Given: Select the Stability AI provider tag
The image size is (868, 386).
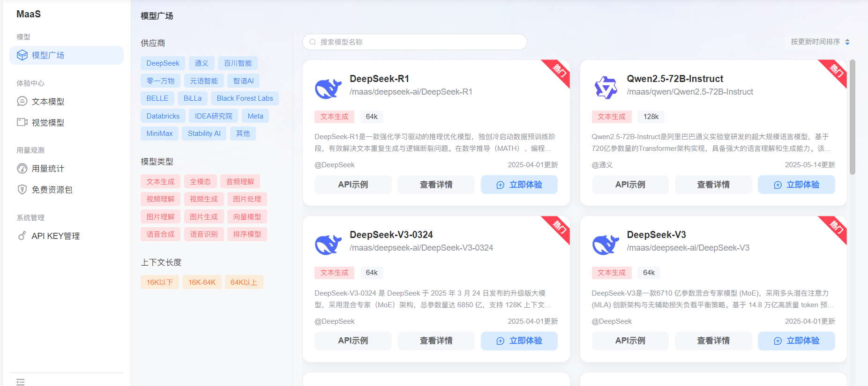Looking at the screenshot, I should (204, 134).
